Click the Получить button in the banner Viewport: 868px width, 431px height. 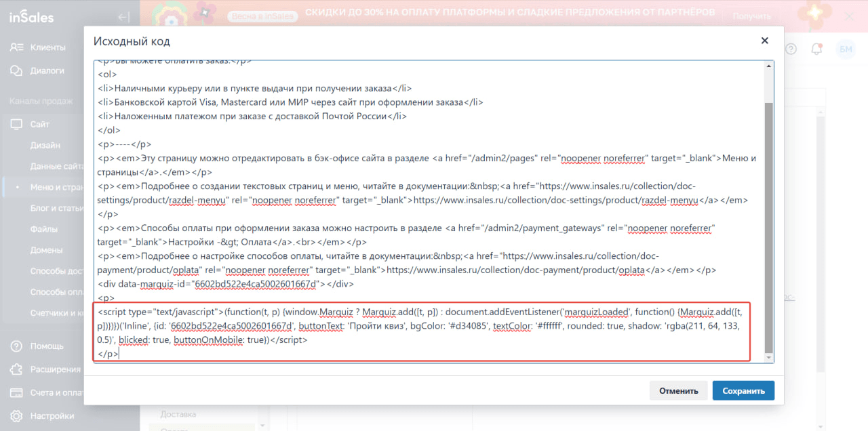tap(751, 16)
